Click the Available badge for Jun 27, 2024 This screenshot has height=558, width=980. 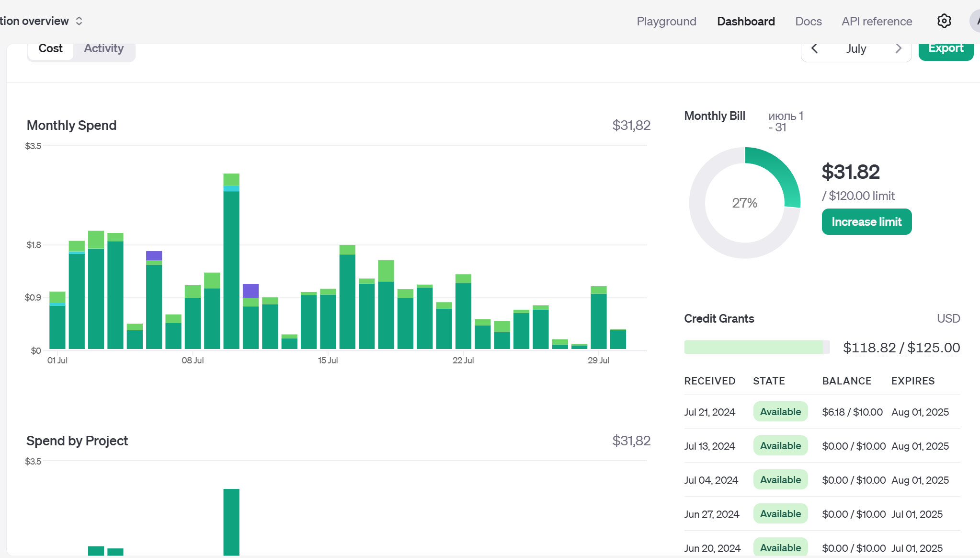tap(780, 514)
